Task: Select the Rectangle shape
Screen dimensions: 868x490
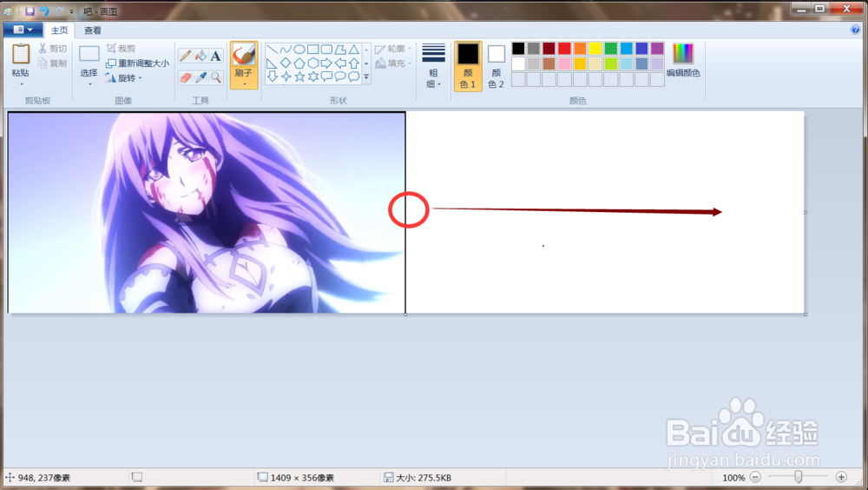Action: point(312,50)
